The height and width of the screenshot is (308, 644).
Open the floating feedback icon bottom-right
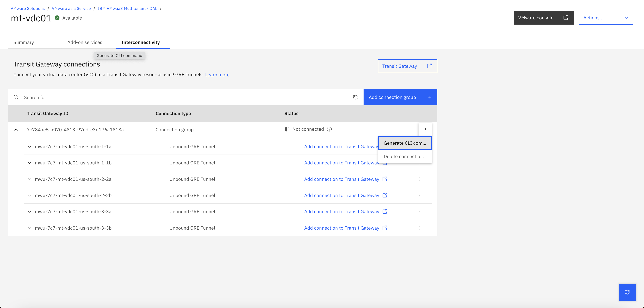(627, 292)
